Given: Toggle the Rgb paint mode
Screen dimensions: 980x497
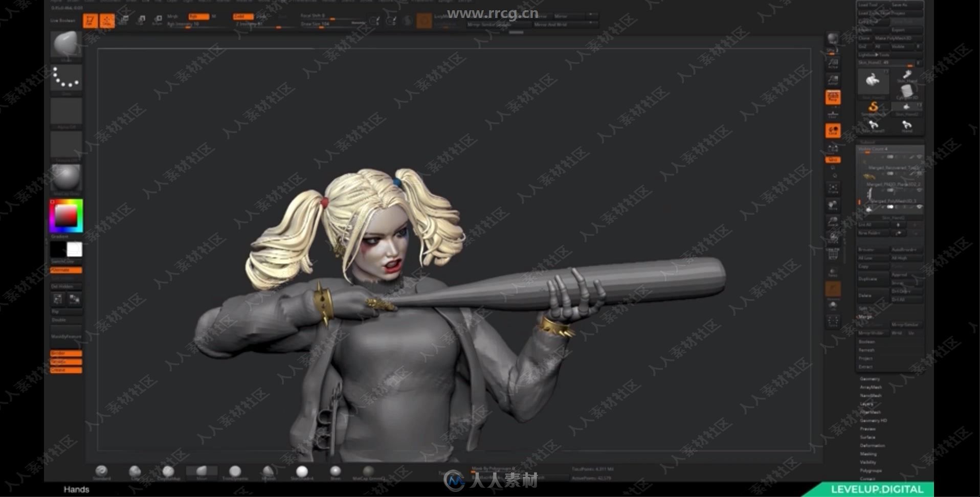Looking at the screenshot, I should (x=198, y=16).
